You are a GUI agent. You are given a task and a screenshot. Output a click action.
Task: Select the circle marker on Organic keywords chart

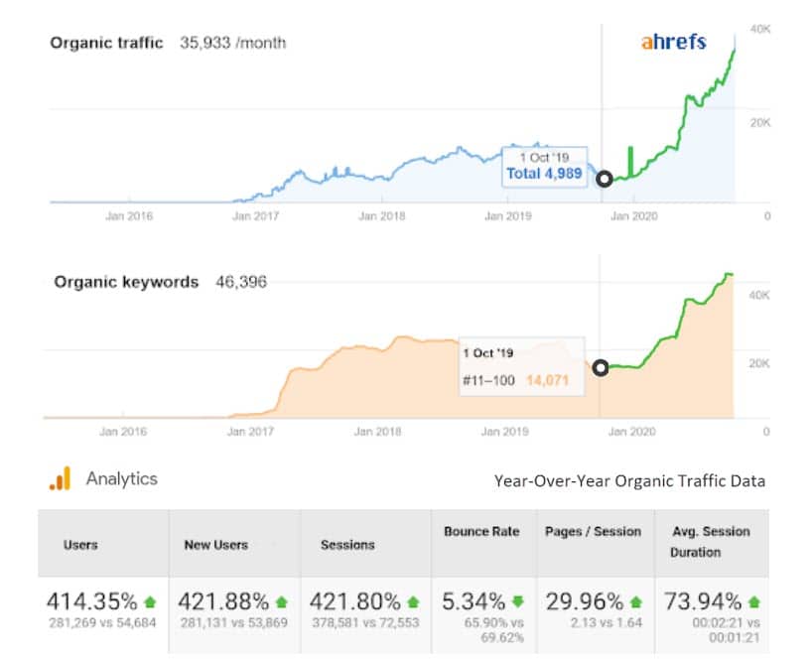click(601, 368)
